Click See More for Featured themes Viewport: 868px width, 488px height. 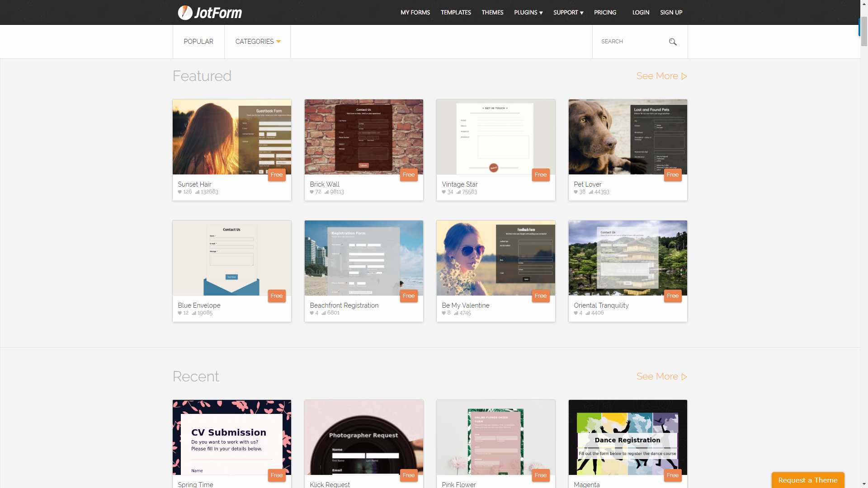pyautogui.click(x=662, y=76)
